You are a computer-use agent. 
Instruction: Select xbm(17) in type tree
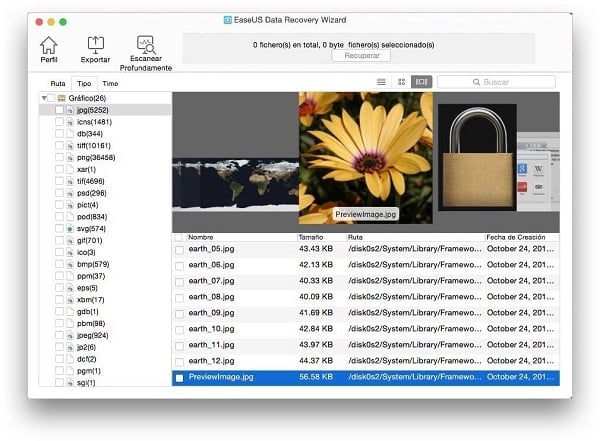[x=91, y=300]
